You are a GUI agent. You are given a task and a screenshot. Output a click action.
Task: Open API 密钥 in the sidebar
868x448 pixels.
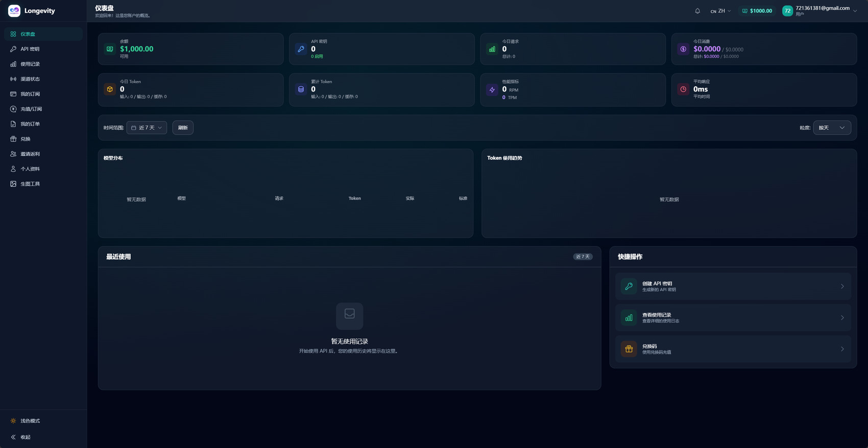(x=43, y=49)
